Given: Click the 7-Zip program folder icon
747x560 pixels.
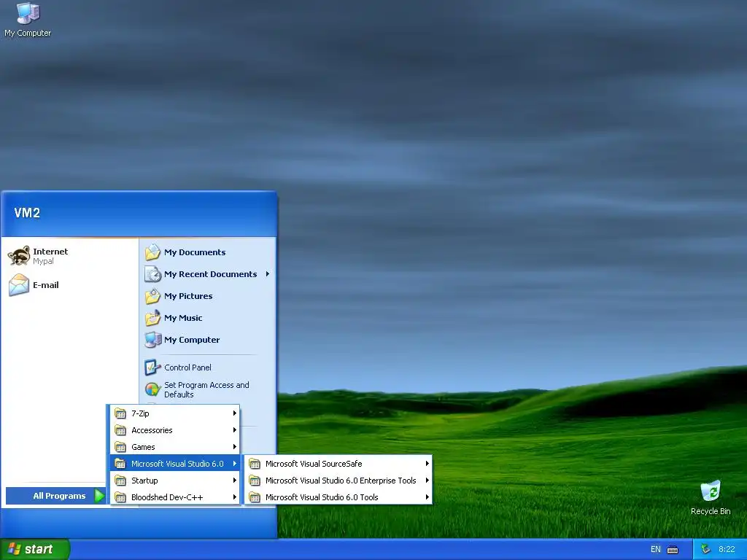Looking at the screenshot, I should (x=120, y=413).
